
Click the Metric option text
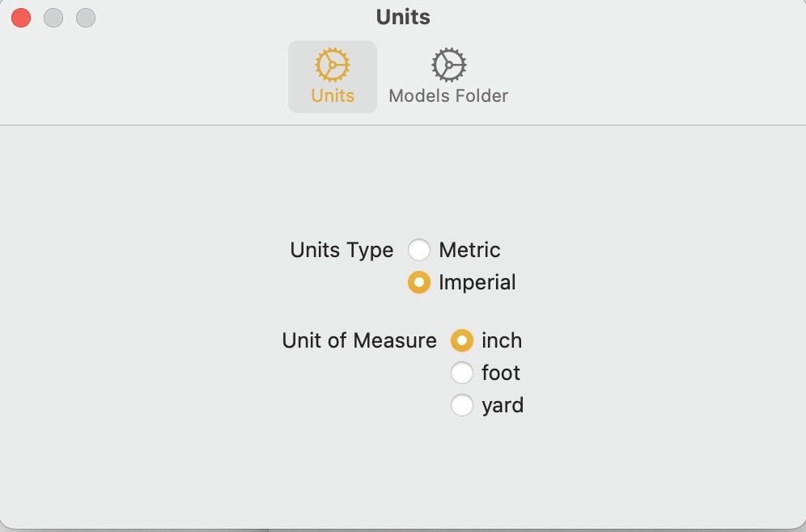click(469, 250)
